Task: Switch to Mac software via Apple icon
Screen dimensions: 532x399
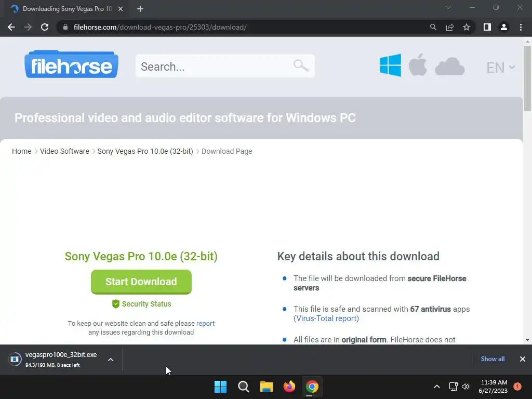Action: point(418,64)
